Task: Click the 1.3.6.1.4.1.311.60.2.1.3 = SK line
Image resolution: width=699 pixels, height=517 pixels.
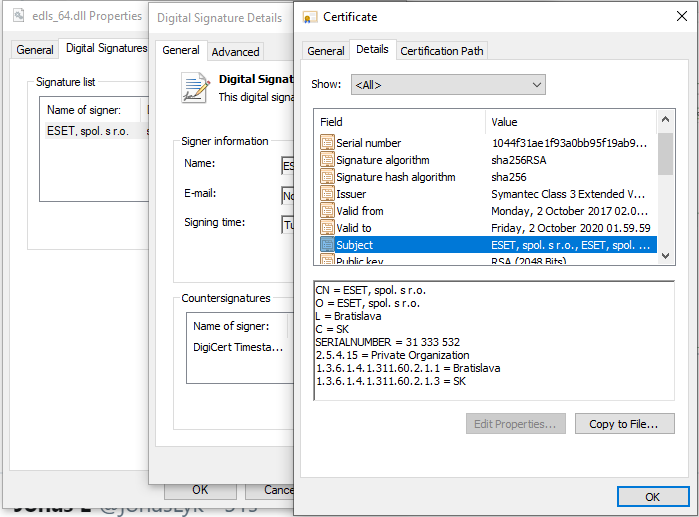Action: coord(391,381)
